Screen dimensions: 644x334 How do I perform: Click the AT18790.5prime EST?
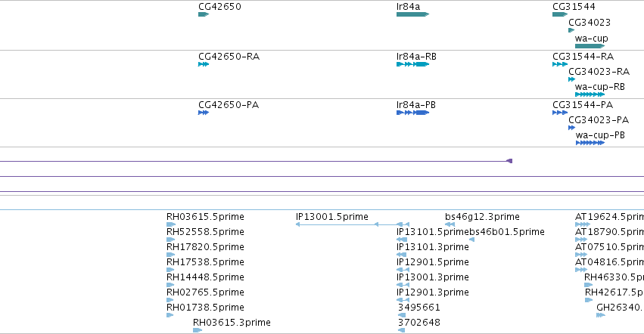click(x=581, y=240)
